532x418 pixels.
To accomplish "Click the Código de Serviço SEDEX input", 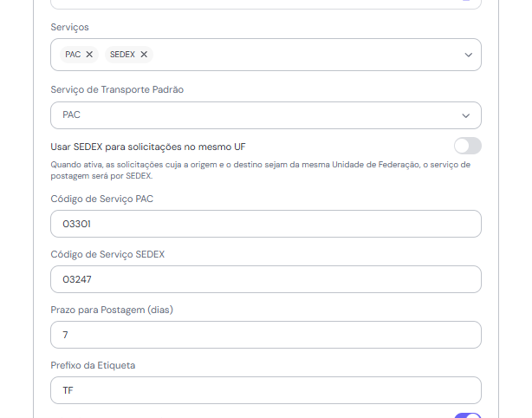I will pyautogui.click(x=265, y=279).
